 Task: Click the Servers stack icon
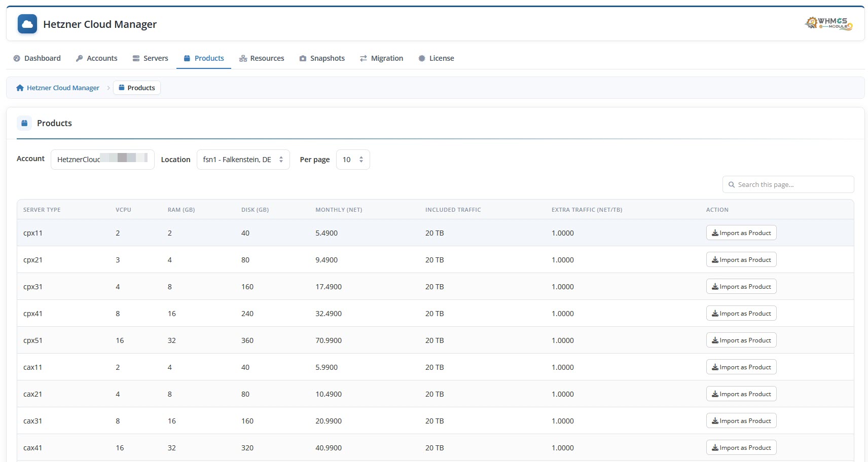click(136, 58)
